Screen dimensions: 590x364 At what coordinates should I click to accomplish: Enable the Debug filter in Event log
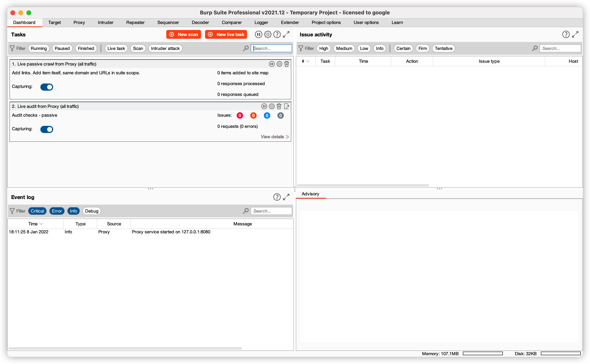(92, 211)
